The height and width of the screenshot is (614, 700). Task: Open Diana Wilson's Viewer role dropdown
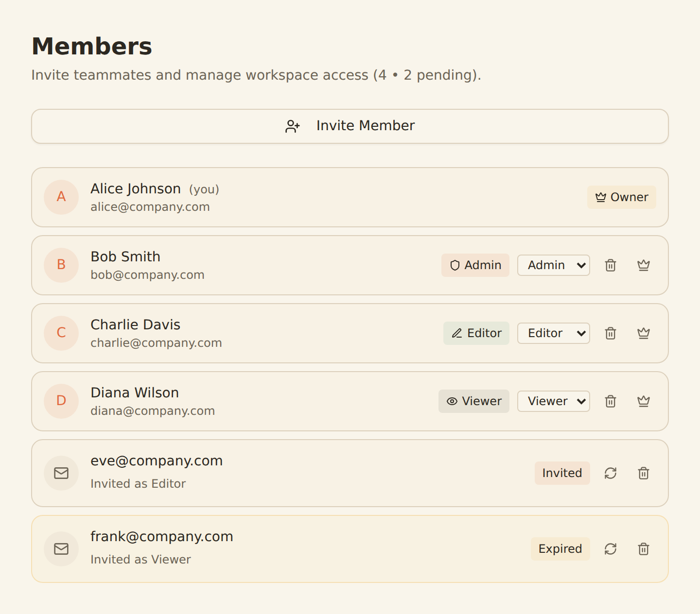point(554,401)
